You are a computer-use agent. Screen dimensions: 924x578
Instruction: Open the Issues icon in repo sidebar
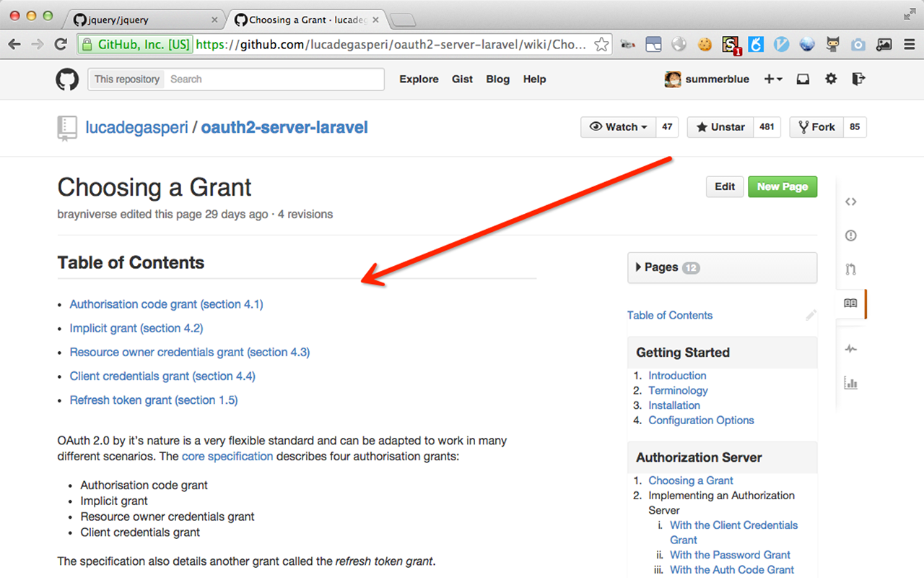(850, 236)
